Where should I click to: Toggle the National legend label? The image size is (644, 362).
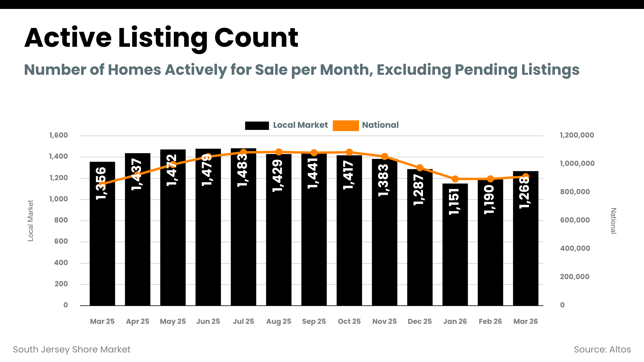tap(380, 125)
